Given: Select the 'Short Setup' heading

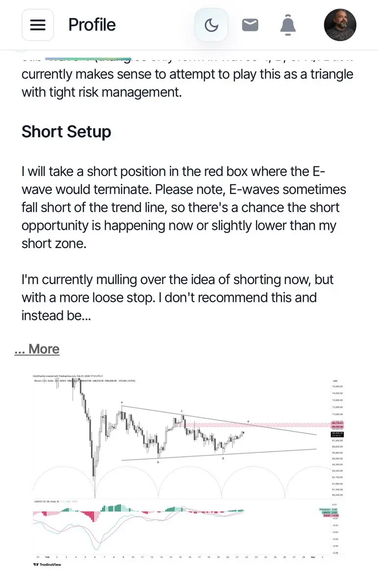Looking at the screenshot, I should coord(66,131).
